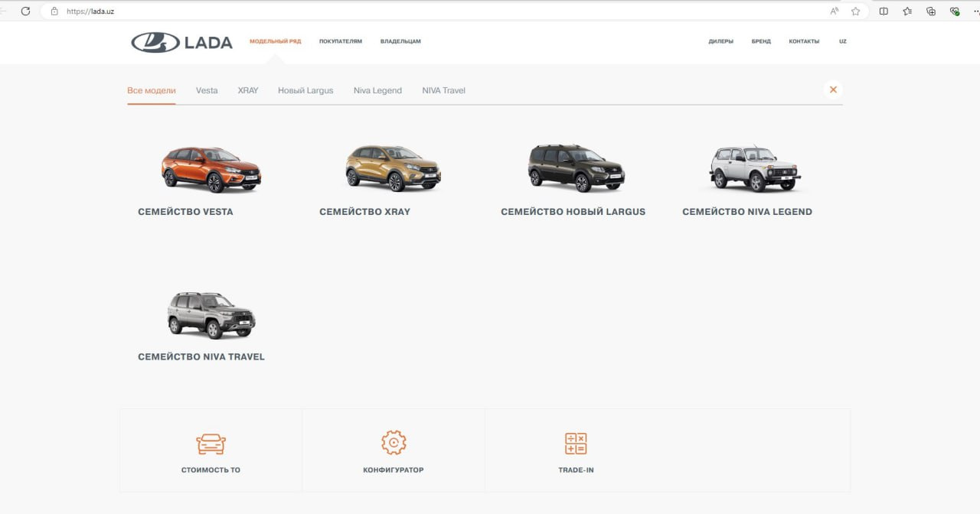Image resolution: width=980 pixels, height=514 pixels.
Task: Select the orange Vesta car image
Action: click(x=211, y=169)
